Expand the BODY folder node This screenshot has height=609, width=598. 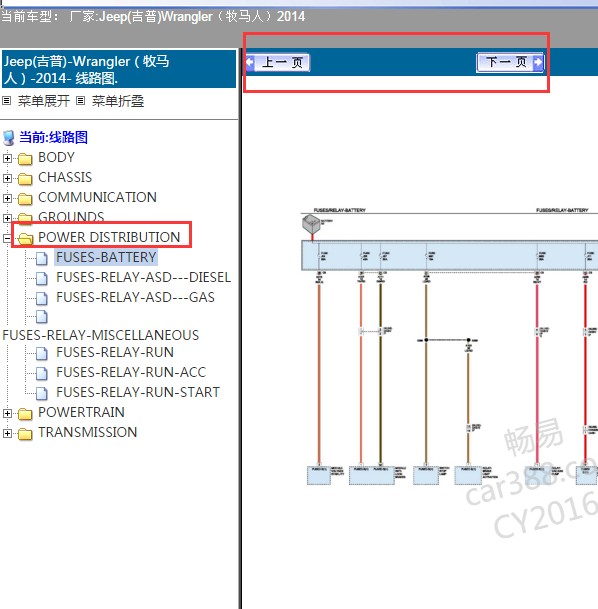click(7, 158)
